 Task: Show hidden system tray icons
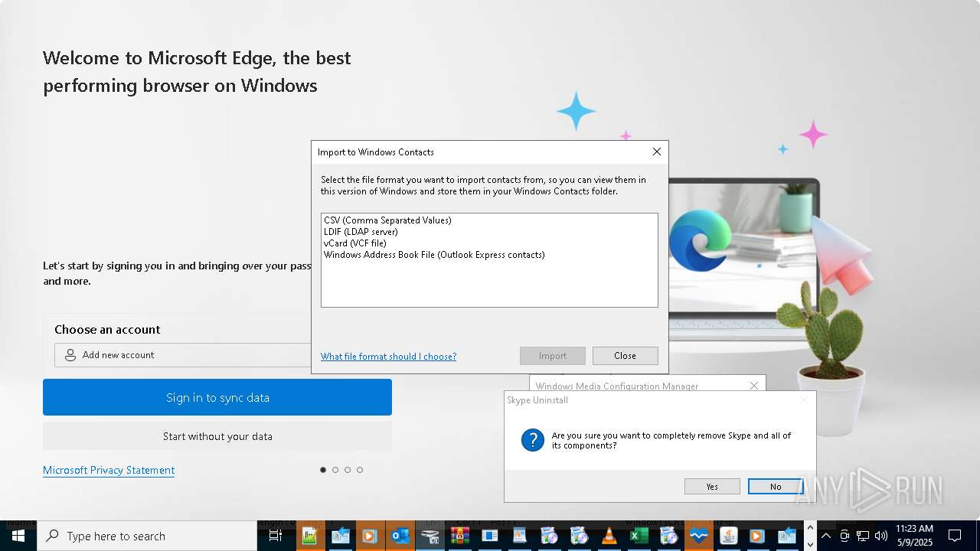point(826,536)
